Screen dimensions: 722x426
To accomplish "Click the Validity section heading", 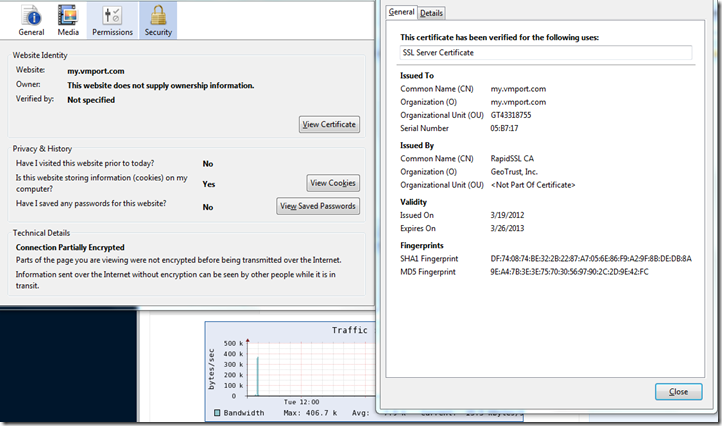I will (x=413, y=202).
